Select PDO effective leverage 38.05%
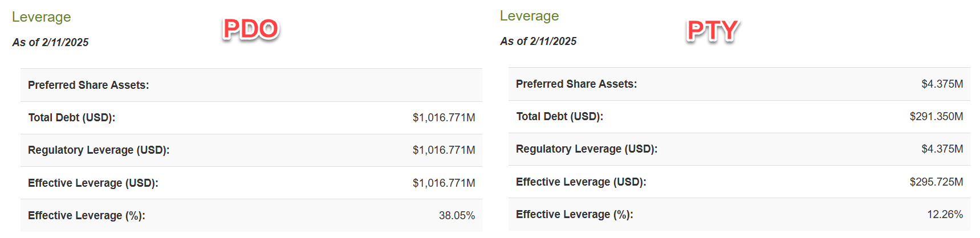This screenshot has width=980, height=238. tap(457, 215)
